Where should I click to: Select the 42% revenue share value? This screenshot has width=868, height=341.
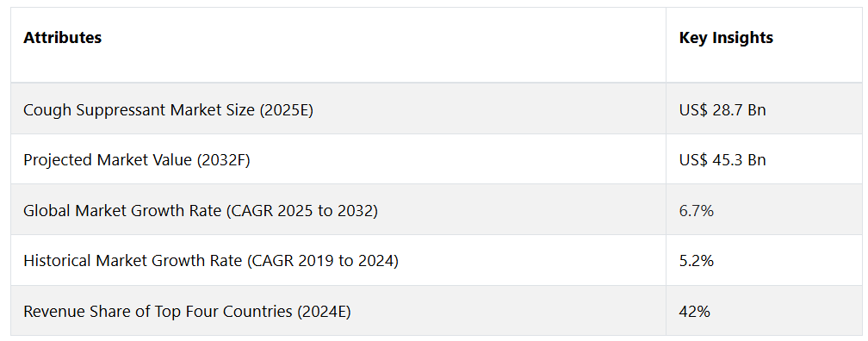coord(695,312)
